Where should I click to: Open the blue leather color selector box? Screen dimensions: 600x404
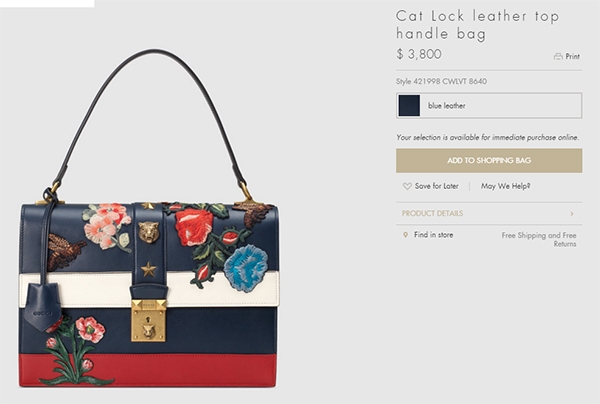click(x=489, y=105)
